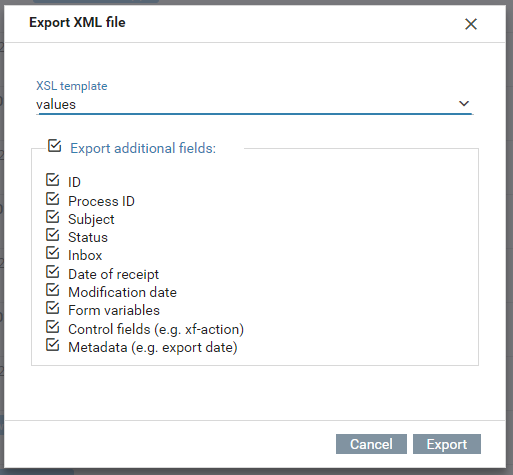Uncheck the Subject checkbox
This screenshot has width=513, height=475.
53,217
